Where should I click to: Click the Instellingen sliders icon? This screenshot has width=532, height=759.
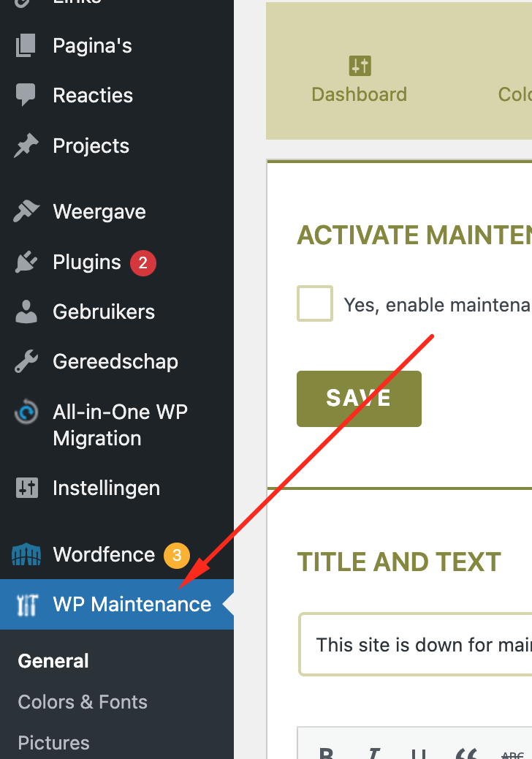pyautogui.click(x=26, y=488)
